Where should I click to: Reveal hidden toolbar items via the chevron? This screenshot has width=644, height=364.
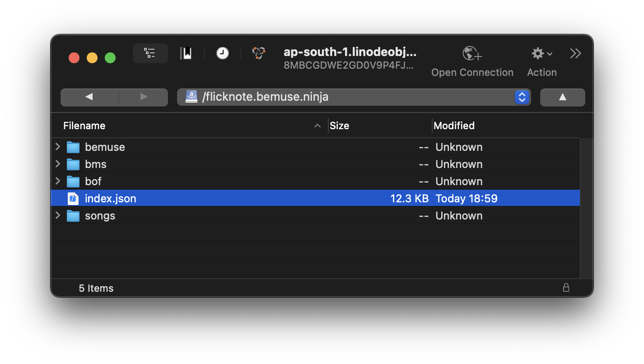click(575, 53)
